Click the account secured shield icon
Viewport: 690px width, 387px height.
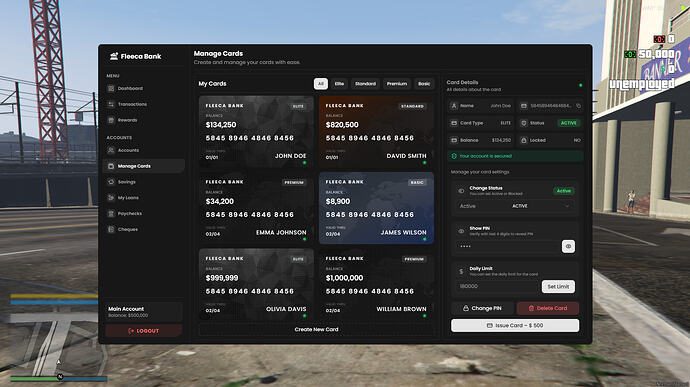(x=455, y=156)
